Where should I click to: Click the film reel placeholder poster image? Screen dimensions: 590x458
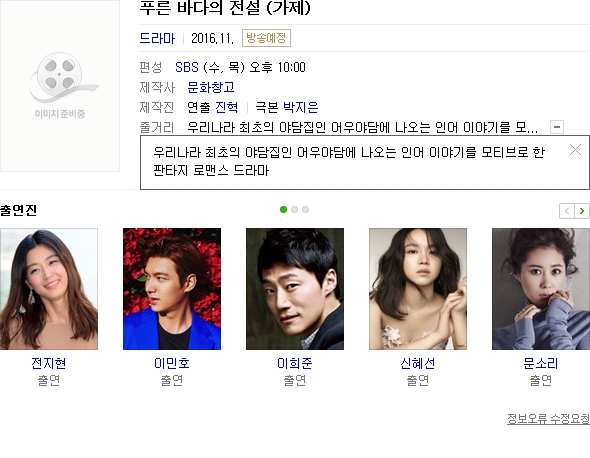tap(60, 85)
